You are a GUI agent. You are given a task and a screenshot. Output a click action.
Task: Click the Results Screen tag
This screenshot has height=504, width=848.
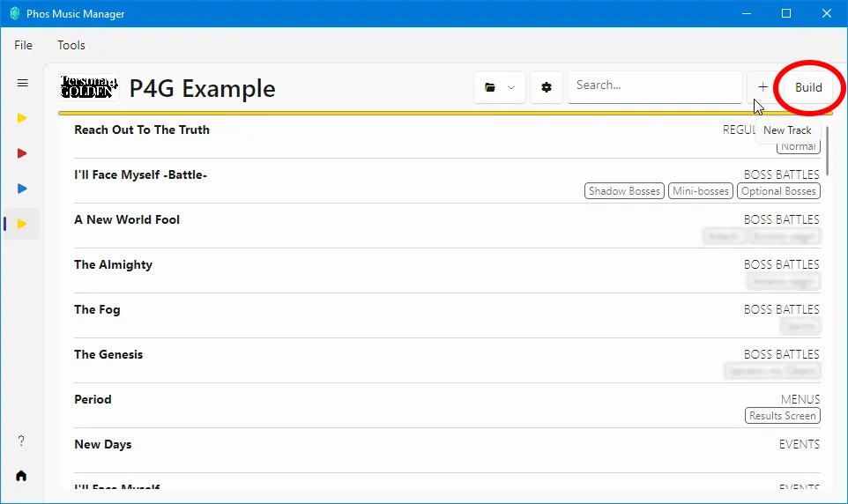click(x=783, y=415)
